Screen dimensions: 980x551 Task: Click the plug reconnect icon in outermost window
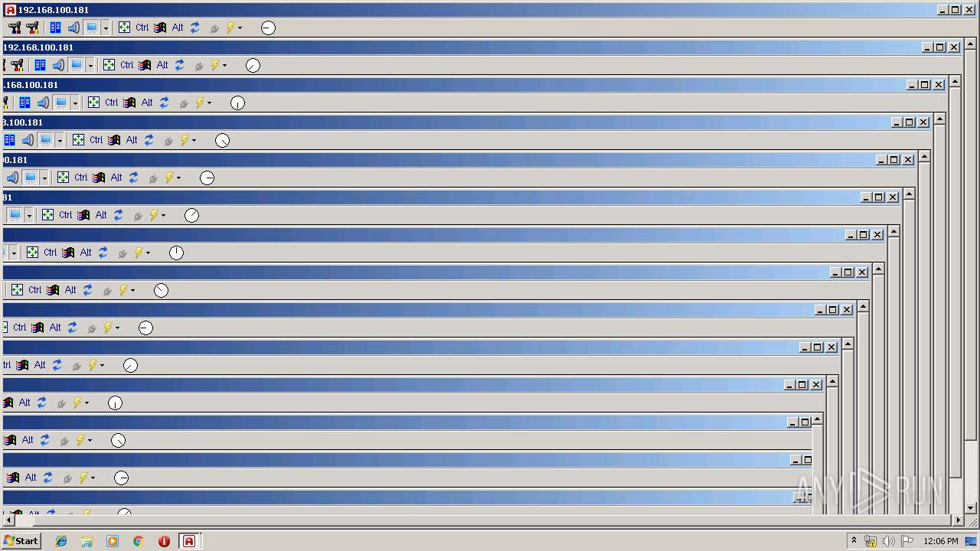click(214, 28)
